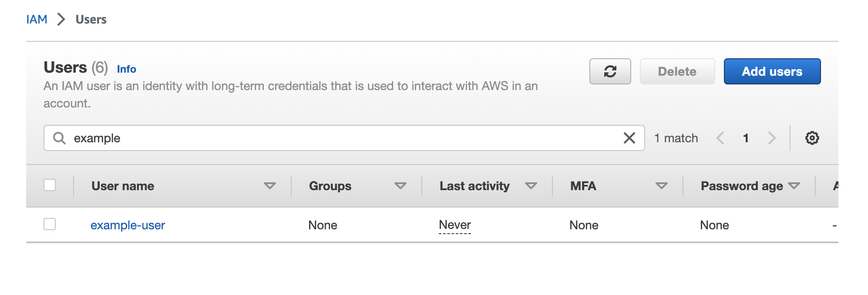Open the Last activity column sort dropdown
Viewport: 868px width, 295px height.
[x=531, y=186]
